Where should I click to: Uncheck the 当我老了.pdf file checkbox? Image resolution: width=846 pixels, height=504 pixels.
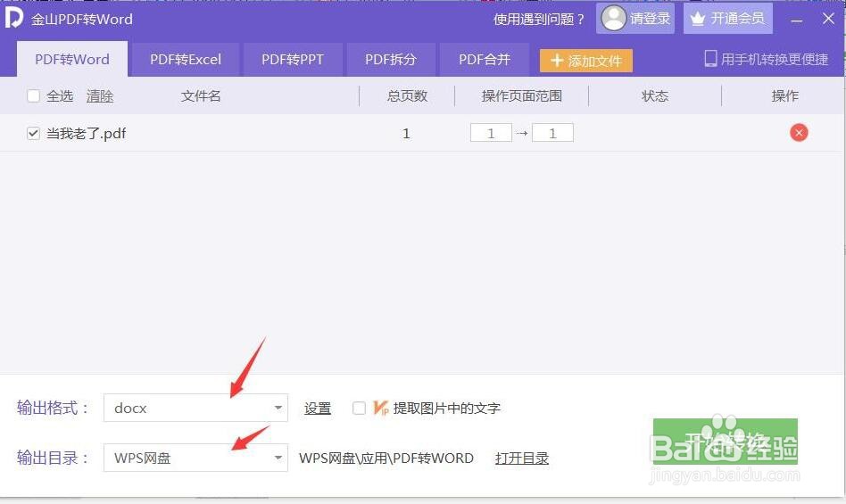click(x=33, y=133)
